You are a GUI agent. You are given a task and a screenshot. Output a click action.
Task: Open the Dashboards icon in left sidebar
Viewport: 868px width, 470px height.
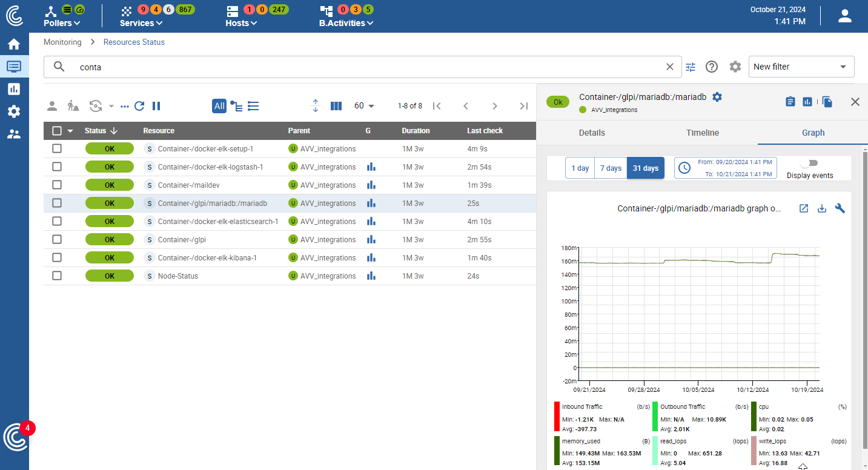14,89
